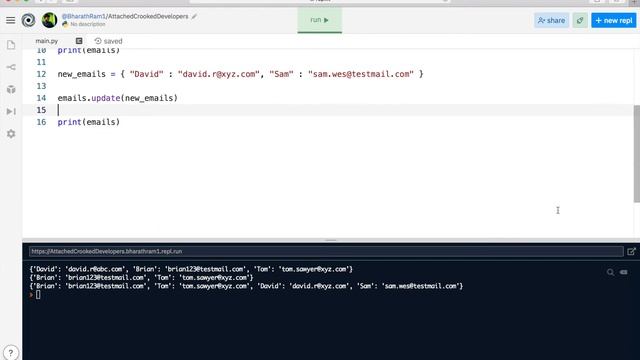
Task: Click the 'No description' text
Action: click(x=88, y=24)
